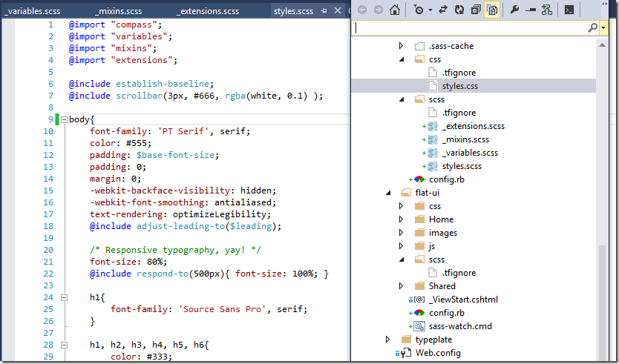Close the styles.scss tab
619x364 pixels.
[338, 10]
